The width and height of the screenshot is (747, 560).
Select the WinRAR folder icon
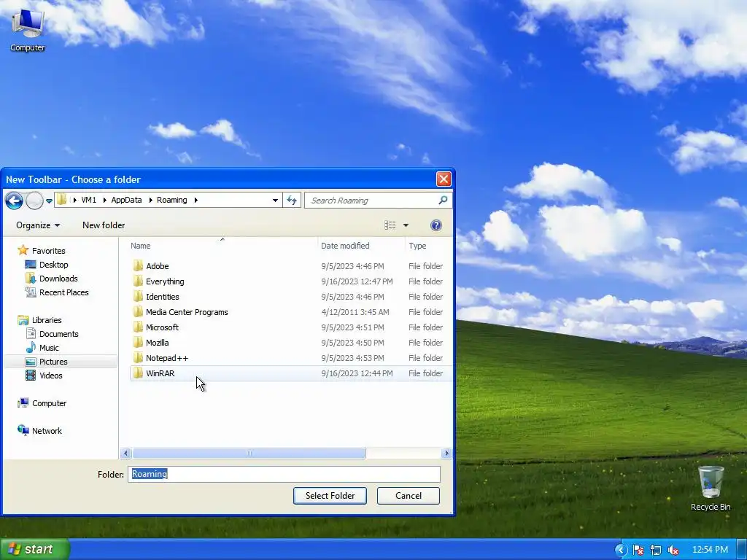(138, 373)
